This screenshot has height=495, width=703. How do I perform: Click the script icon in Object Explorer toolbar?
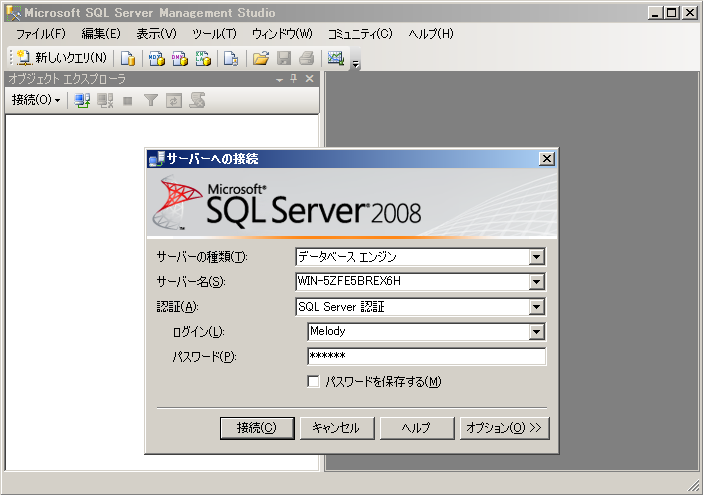click(x=197, y=100)
